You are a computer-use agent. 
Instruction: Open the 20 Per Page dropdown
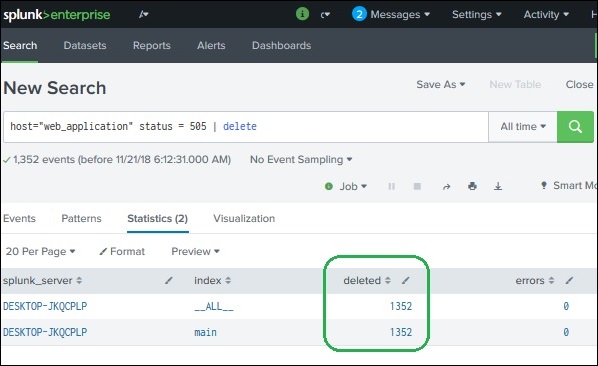[x=40, y=252]
